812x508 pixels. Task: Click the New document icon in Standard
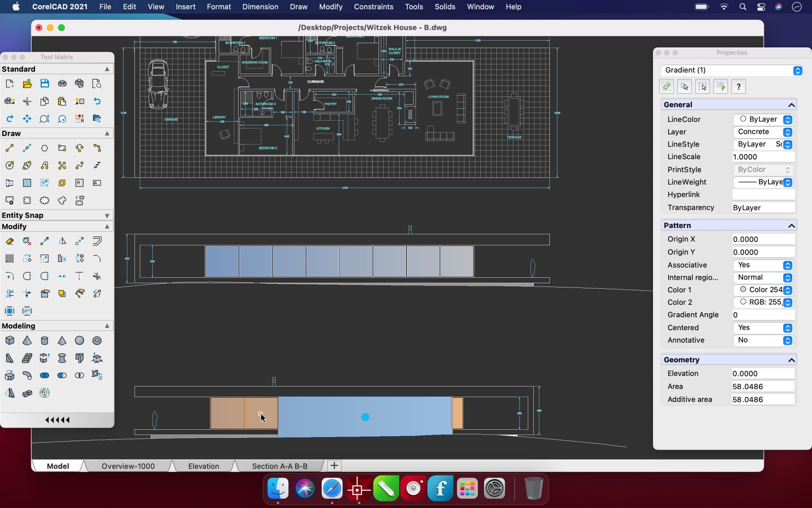(x=10, y=83)
